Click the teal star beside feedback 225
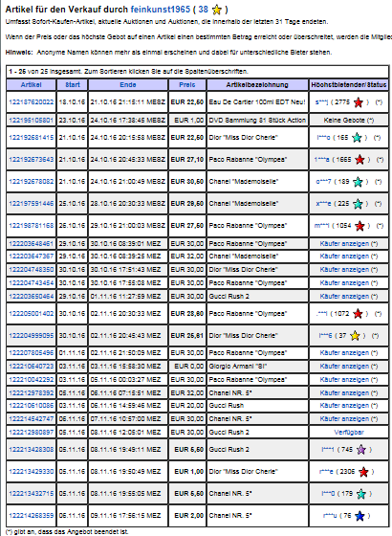392x536 pixels. tap(358, 204)
